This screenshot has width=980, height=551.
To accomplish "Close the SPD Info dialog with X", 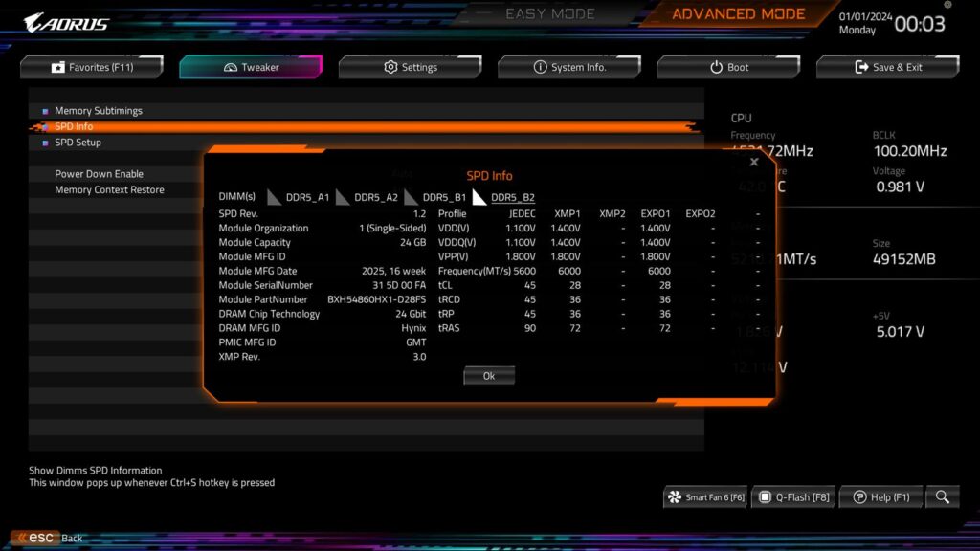I will pos(754,162).
